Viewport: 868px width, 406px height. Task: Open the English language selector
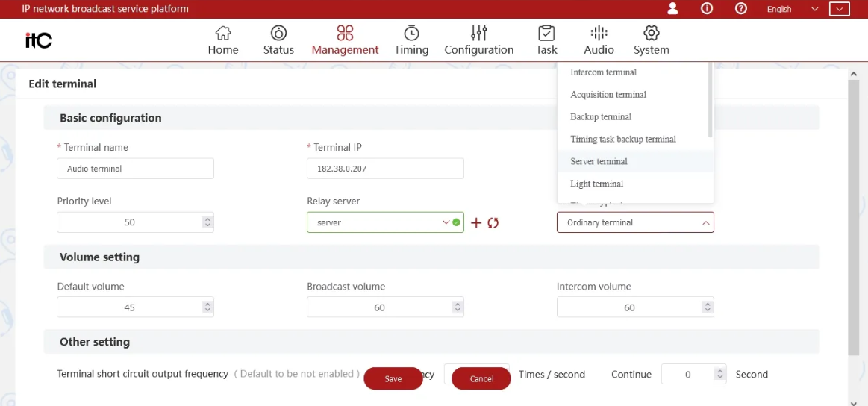(x=792, y=9)
